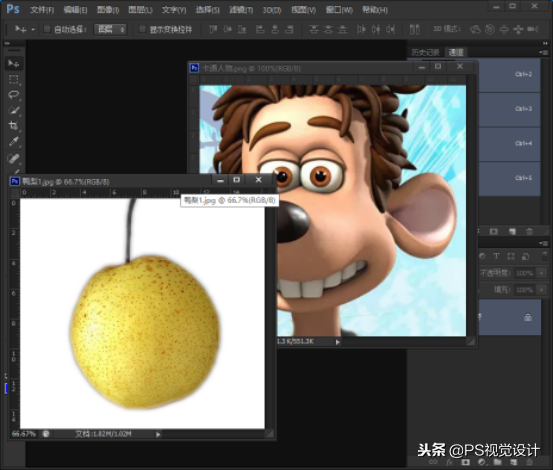The height and width of the screenshot is (470, 553).
Task: Switch to the 历史记录 tab
Action: (x=425, y=53)
